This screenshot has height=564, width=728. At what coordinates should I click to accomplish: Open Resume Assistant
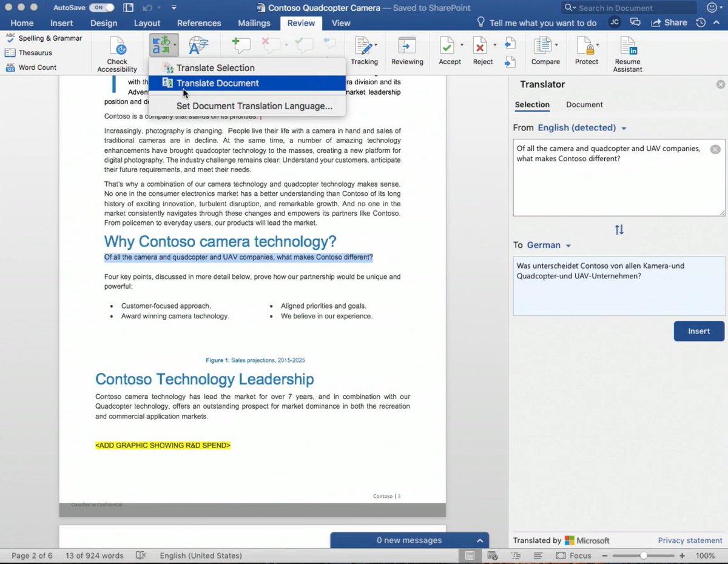pos(627,55)
